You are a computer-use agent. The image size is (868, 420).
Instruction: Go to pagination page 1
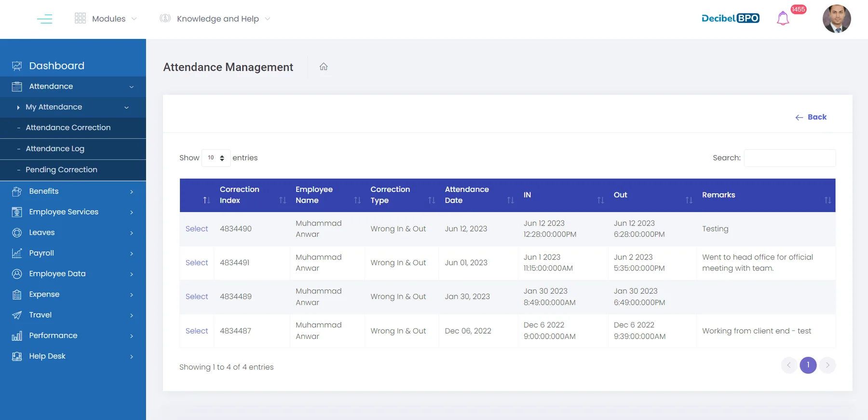808,365
